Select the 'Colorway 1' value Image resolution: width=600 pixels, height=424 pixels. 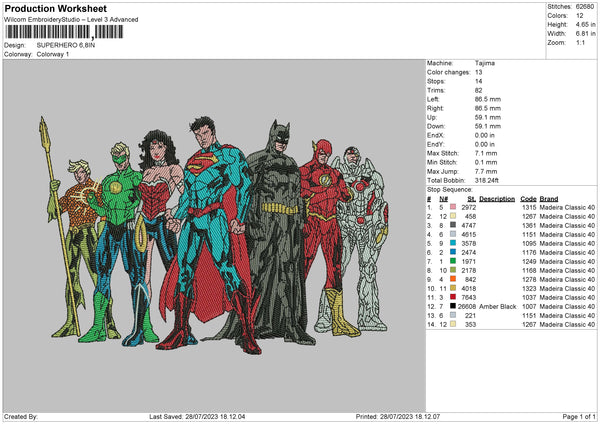[53, 54]
